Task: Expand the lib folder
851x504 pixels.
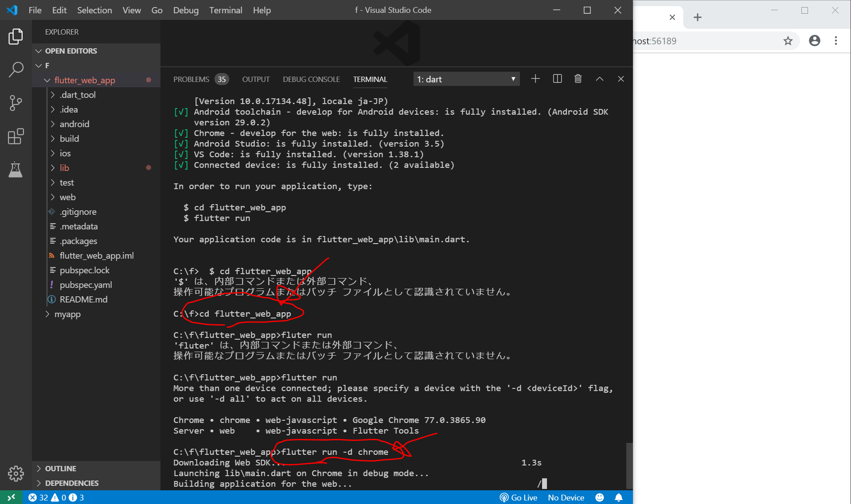Action: (x=64, y=168)
